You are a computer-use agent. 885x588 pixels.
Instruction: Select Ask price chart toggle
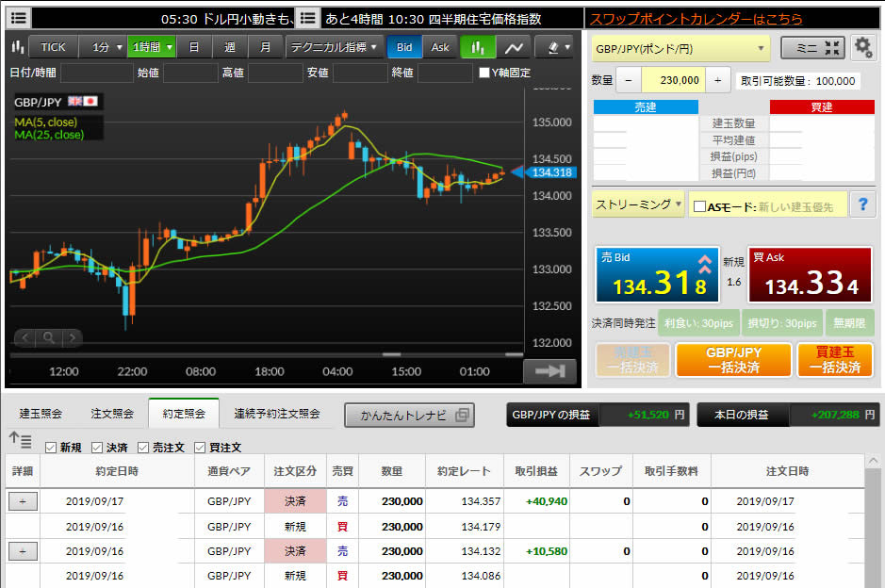[x=440, y=47]
